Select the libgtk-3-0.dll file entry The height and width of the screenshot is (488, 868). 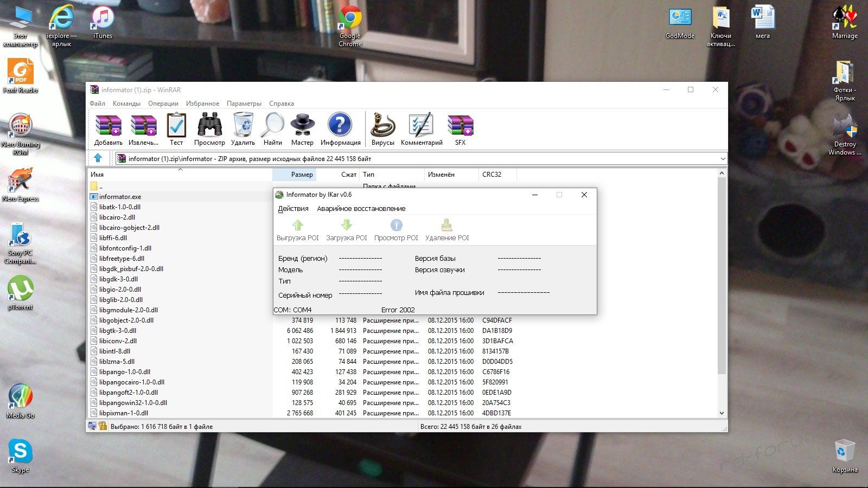point(118,331)
